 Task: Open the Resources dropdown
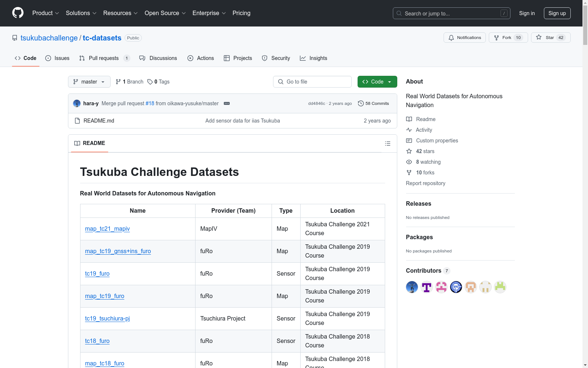click(121, 13)
